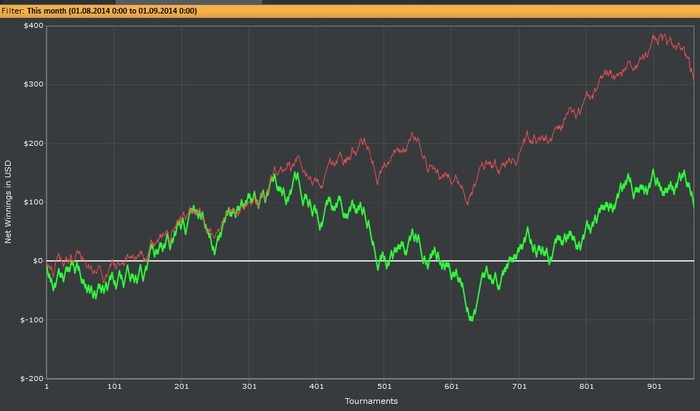Click the $0 y-axis label

(x=38, y=261)
